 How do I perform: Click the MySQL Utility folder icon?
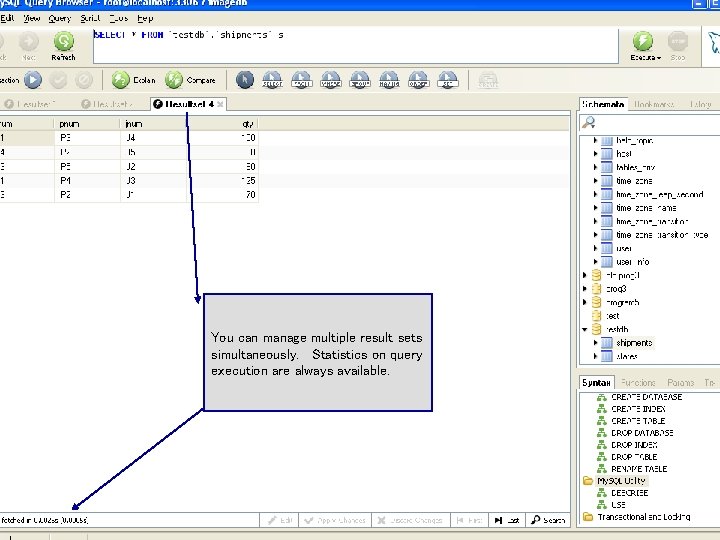pyautogui.click(x=588, y=481)
